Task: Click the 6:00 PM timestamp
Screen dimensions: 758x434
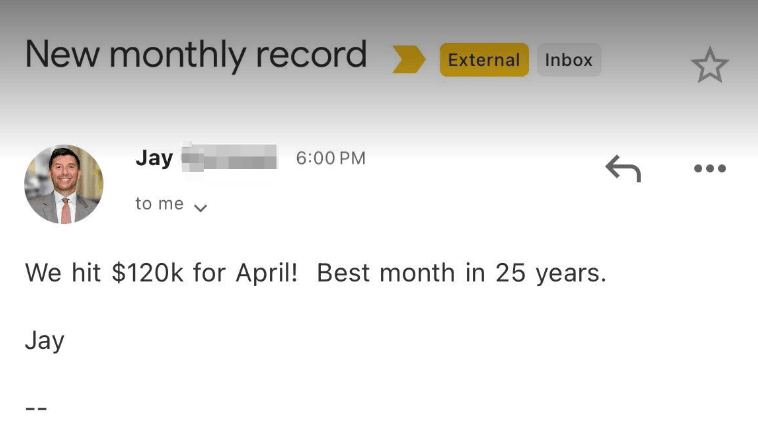Action: (x=331, y=158)
